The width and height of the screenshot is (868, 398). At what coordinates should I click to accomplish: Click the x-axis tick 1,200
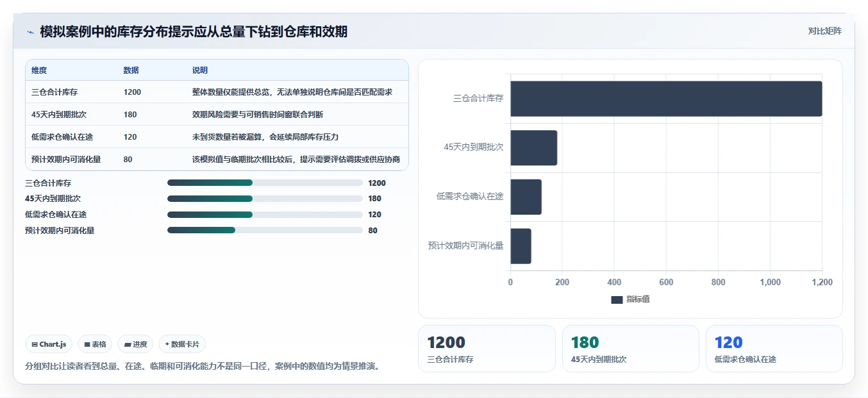822,283
